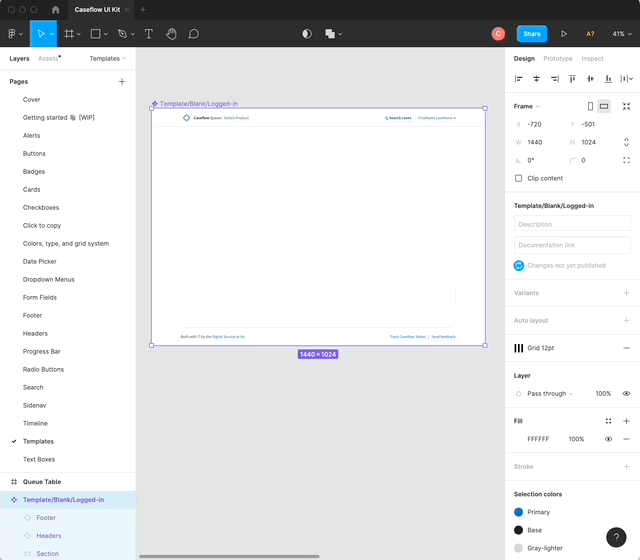Open the 41% zoom dropdown
640x560 pixels.
[622, 34]
